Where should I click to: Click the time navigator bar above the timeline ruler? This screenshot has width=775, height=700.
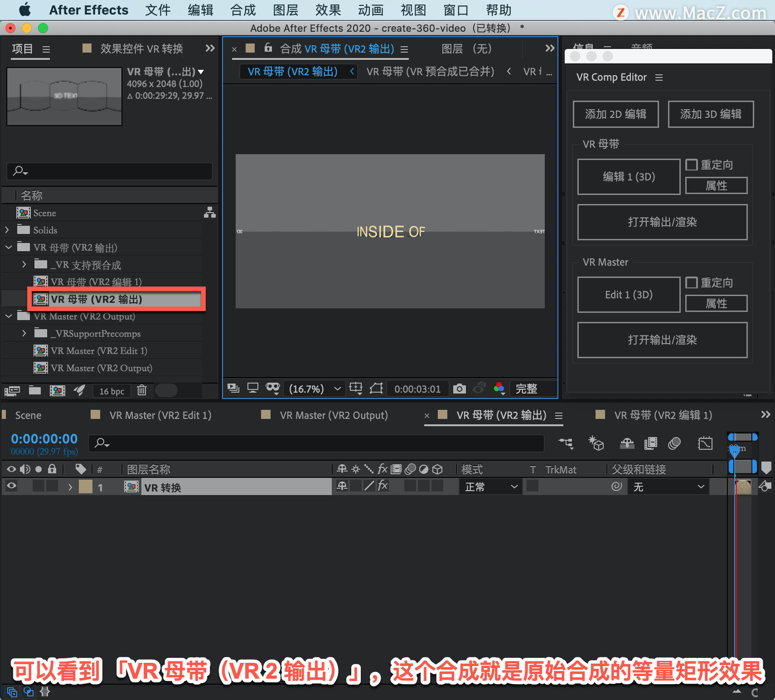coord(742,437)
